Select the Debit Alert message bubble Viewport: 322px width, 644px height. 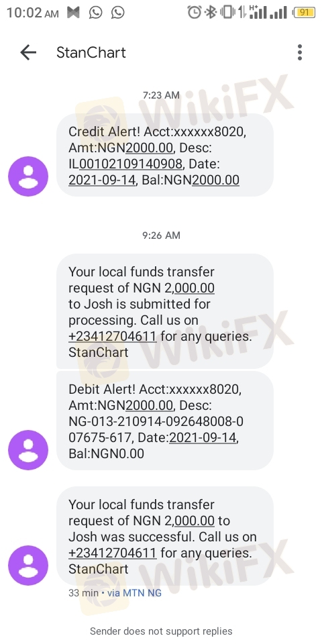[x=165, y=421]
